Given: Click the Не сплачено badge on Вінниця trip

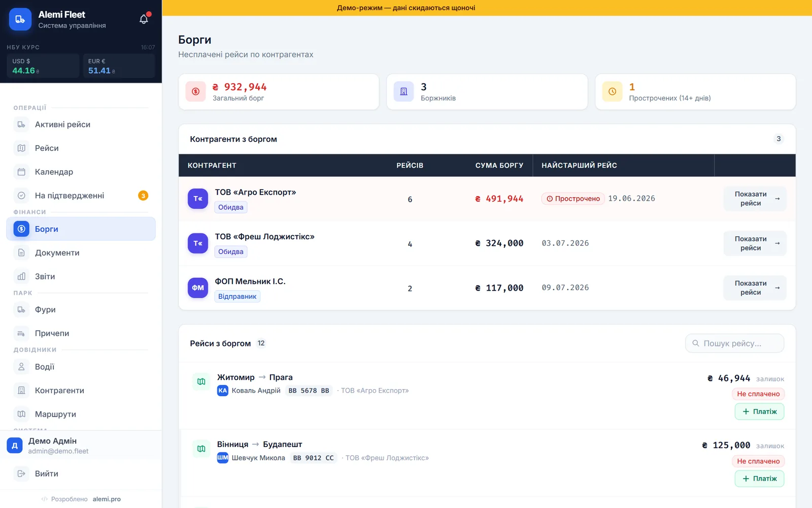Looking at the screenshot, I should 758,461.
